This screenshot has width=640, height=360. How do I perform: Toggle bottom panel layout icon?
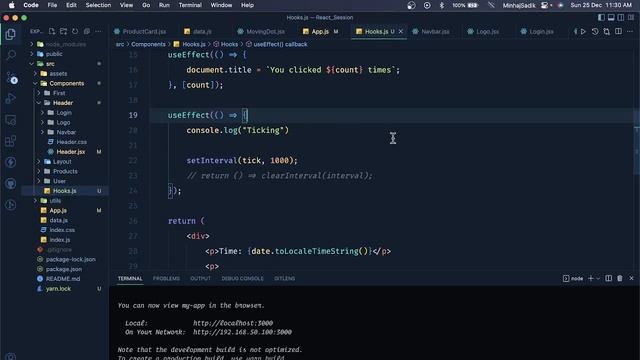[611, 18]
